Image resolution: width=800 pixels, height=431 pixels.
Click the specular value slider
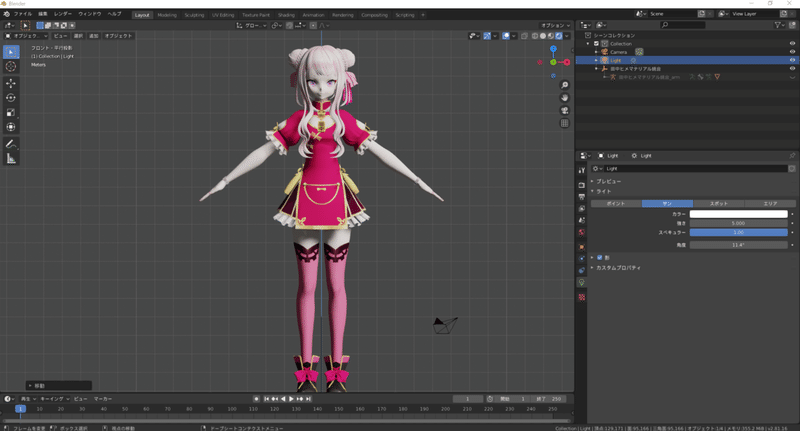coord(738,233)
